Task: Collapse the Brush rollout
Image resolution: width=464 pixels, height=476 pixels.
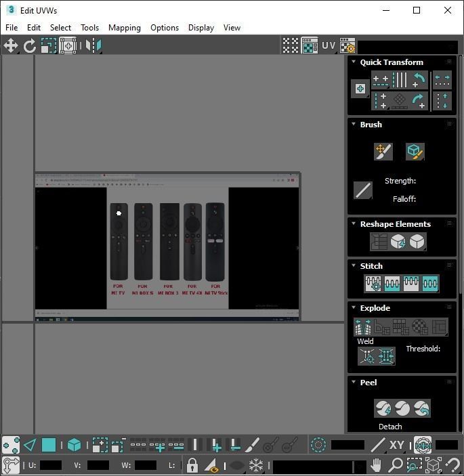Action: pos(354,124)
